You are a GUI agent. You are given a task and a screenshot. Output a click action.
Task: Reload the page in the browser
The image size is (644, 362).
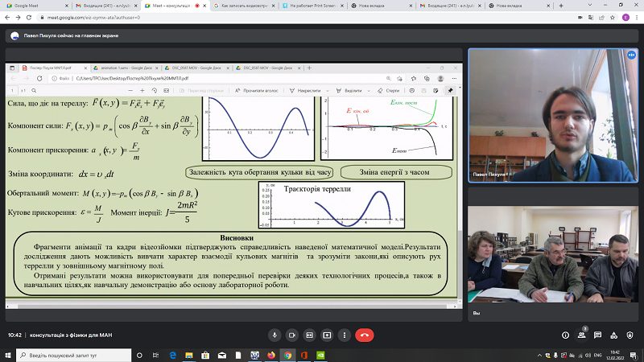point(29,18)
